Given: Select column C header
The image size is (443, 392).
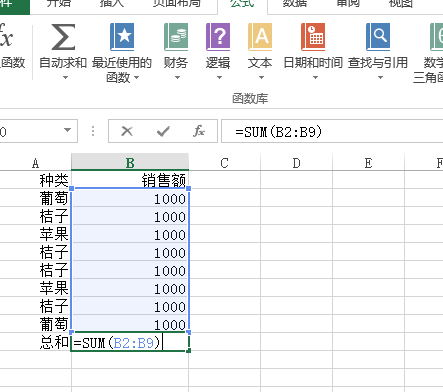Looking at the screenshot, I should [225, 162].
